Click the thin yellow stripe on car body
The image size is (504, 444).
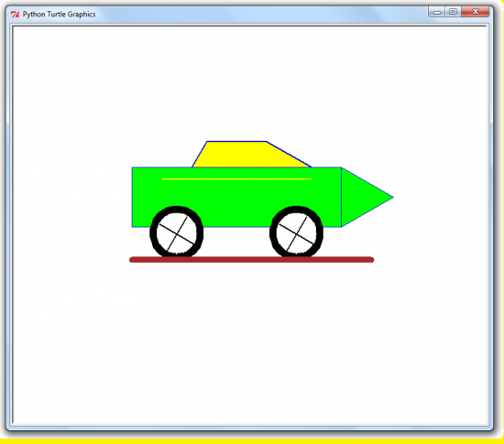pyautogui.click(x=237, y=179)
